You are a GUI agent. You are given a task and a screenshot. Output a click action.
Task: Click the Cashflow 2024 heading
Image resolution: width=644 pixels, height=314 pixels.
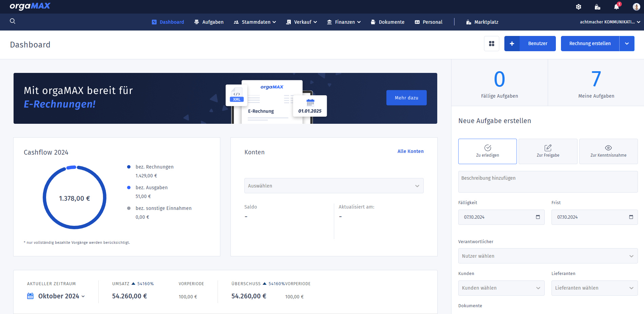point(46,152)
